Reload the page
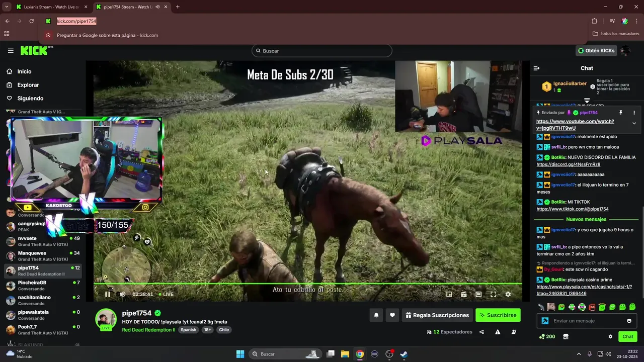 pos(31,21)
